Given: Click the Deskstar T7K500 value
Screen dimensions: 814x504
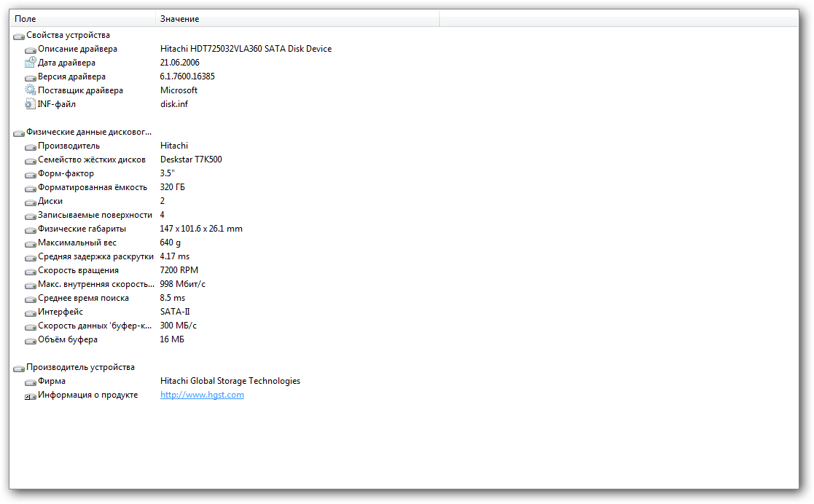Looking at the screenshot, I should [x=191, y=160].
